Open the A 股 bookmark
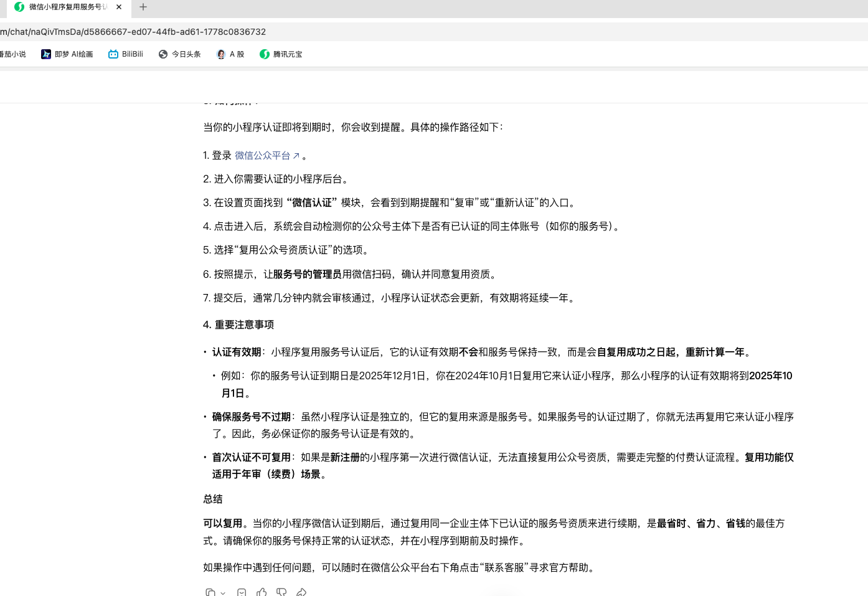 (x=230, y=54)
